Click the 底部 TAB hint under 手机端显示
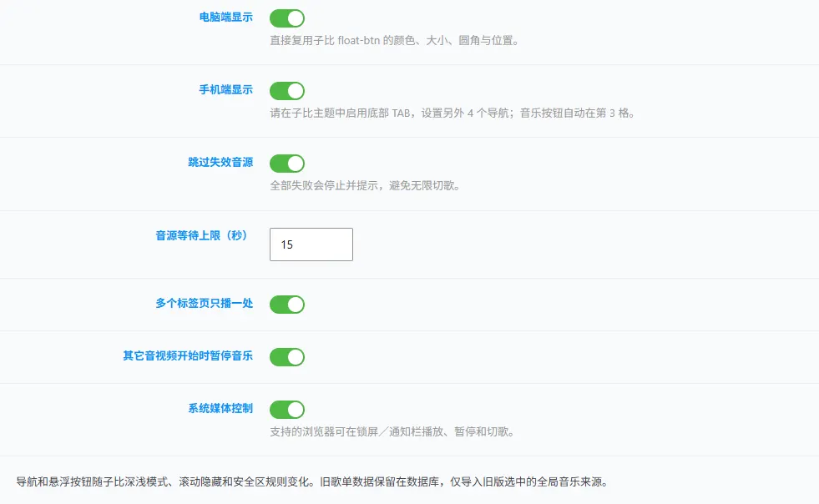This screenshot has width=819, height=504. [452, 113]
